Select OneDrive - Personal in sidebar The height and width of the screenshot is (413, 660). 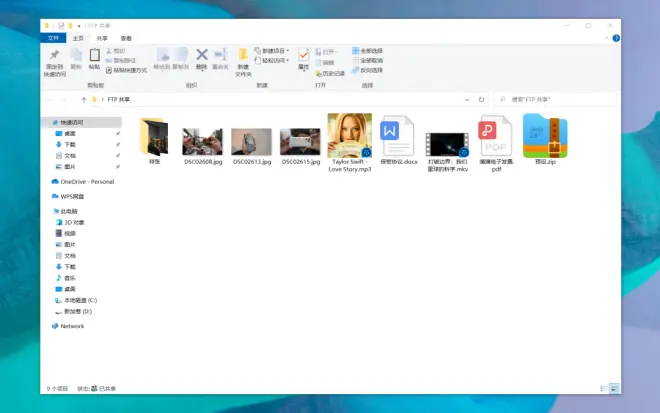click(x=82, y=182)
